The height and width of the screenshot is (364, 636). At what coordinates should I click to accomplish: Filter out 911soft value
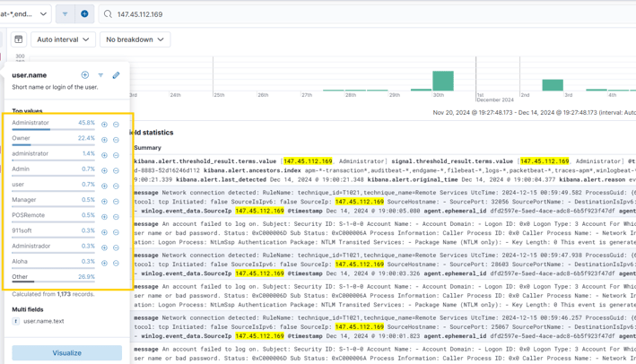(116, 232)
